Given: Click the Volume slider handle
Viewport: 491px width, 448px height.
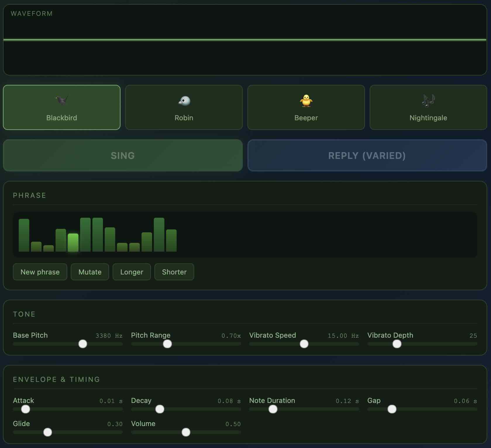Looking at the screenshot, I should pos(186,432).
